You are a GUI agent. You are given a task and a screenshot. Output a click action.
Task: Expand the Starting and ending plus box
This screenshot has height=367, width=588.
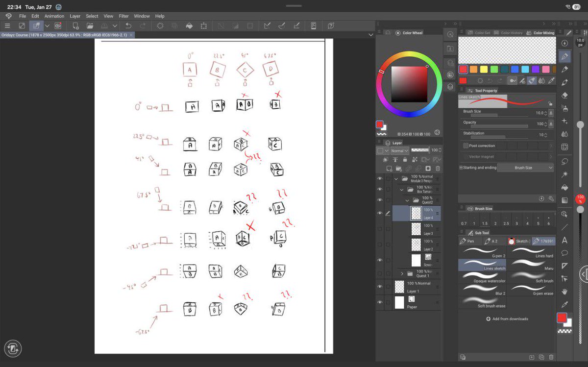point(461,168)
